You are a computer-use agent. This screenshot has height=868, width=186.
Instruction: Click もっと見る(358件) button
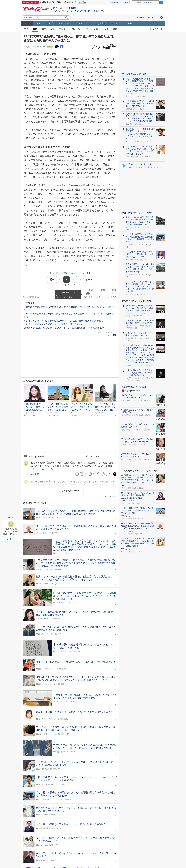[x=70, y=491]
